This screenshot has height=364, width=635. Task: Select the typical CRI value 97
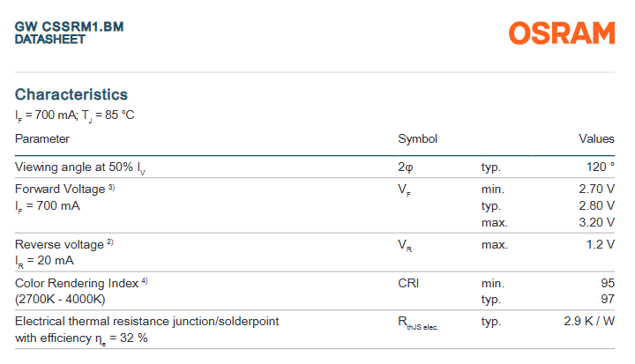click(608, 299)
